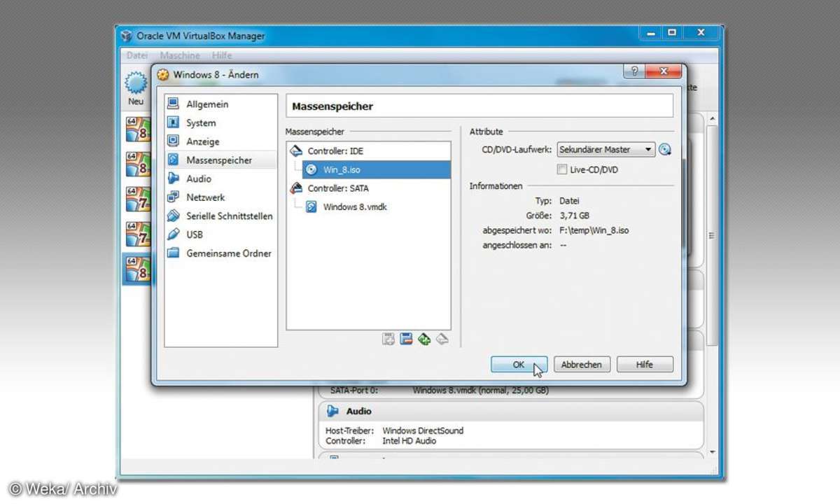Click the size value '3,71 GB'
The width and height of the screenshot is (840, 504).
[x=574, y=216]
